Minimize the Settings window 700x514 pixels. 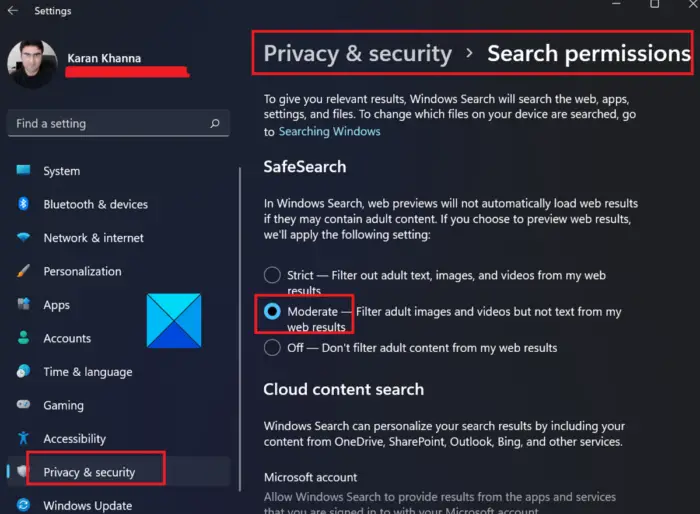pos(617,4)
